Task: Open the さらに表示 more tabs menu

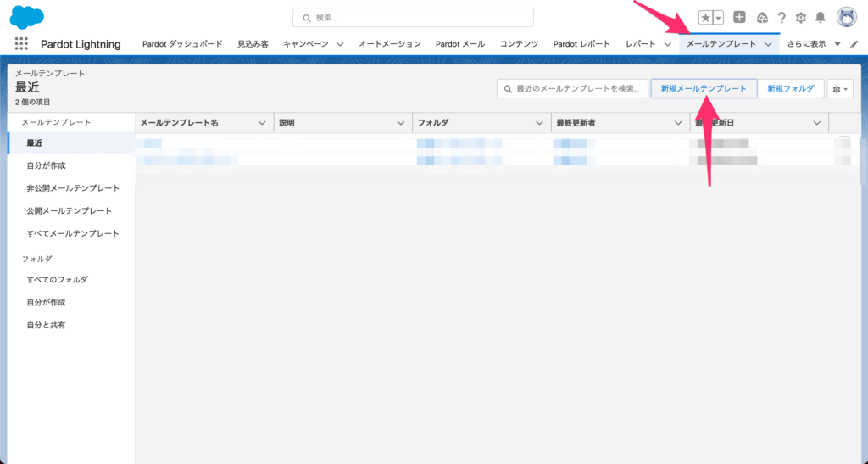Action: (x=813, y=44)
